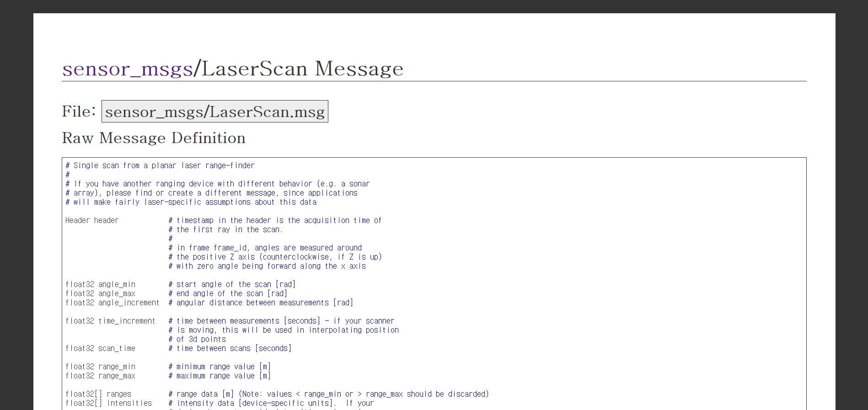Click the float32[] ranges field
Viewport: 868px width, 410px height.
(98, 394)
